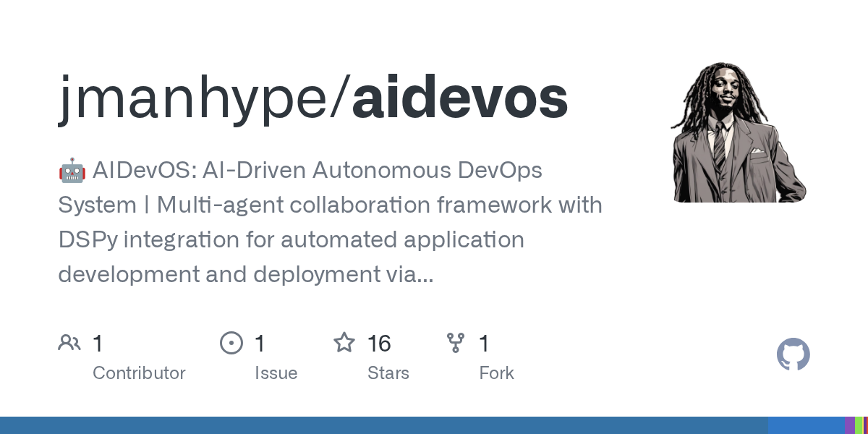Click the purple segment of language bar
The height and width of the screenshot is (434, 868).
click(849, 425)
